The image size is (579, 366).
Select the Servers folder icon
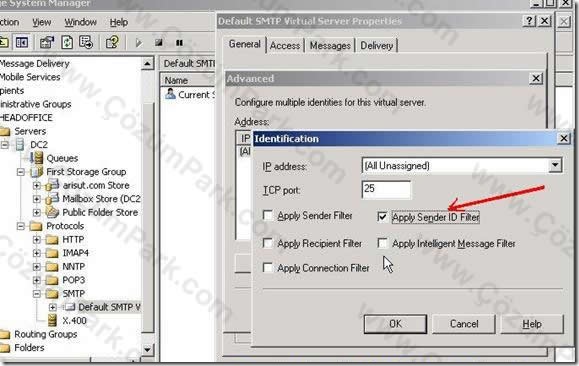pos(5,131)
